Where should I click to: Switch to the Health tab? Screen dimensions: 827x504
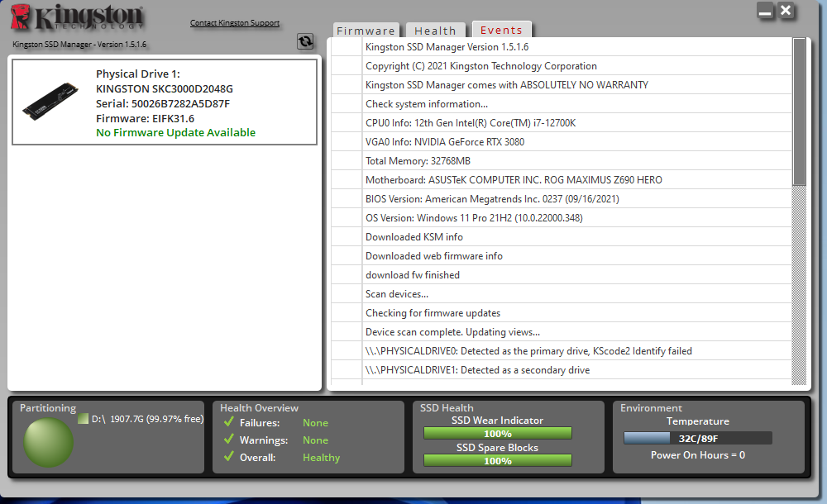click(x=435, y=31)
